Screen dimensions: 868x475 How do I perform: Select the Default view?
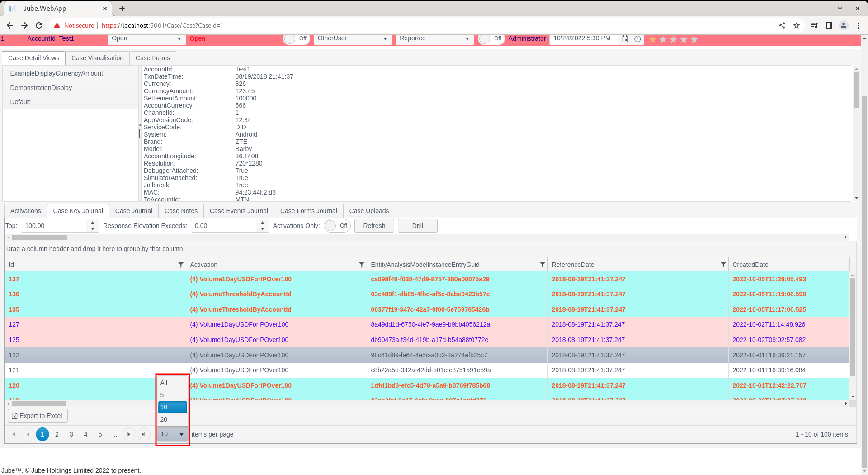tap(71, 102)
